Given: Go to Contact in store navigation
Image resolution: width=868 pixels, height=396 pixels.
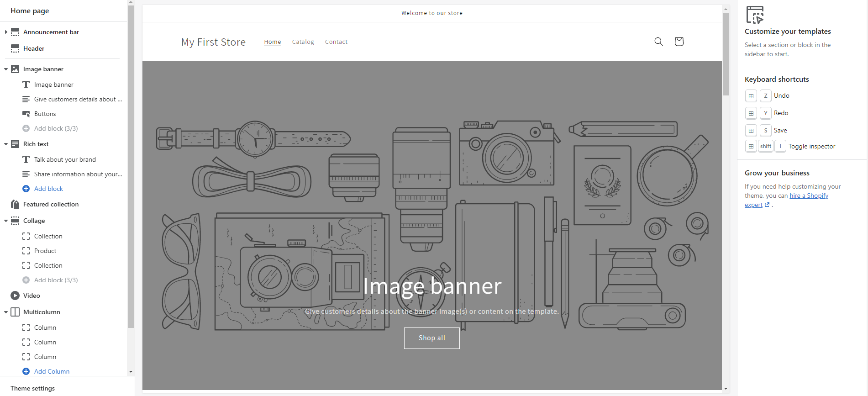Looking at the screenshot, I should [336, 42].
